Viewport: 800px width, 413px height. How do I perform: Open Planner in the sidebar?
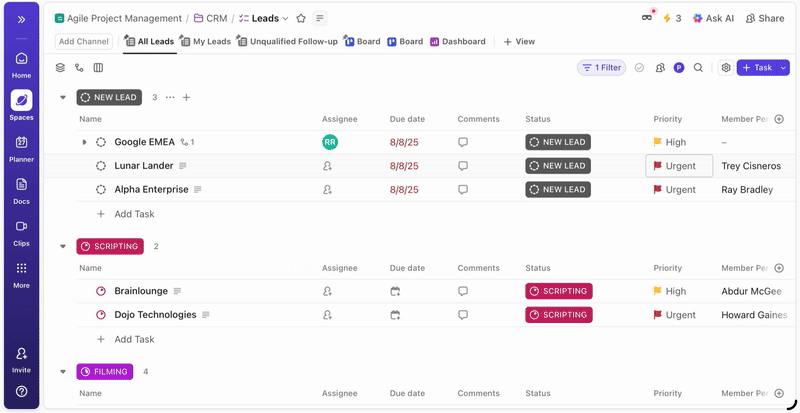click(21, 149)
